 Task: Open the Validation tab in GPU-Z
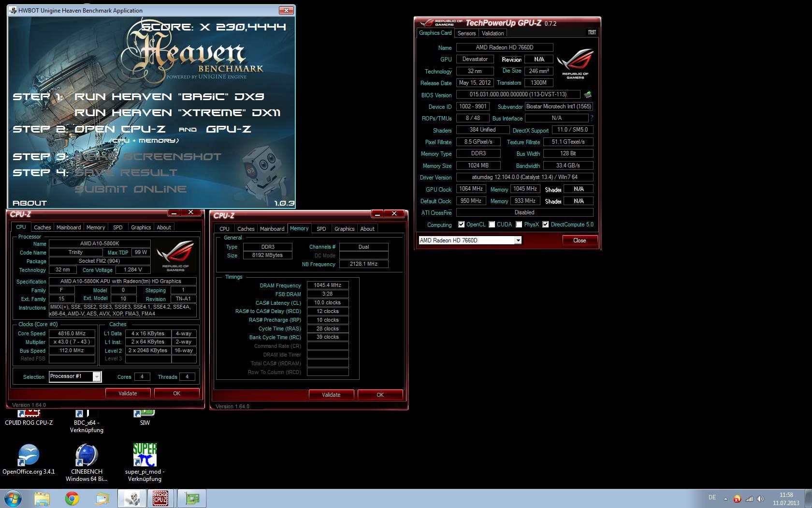pos(493,33)
